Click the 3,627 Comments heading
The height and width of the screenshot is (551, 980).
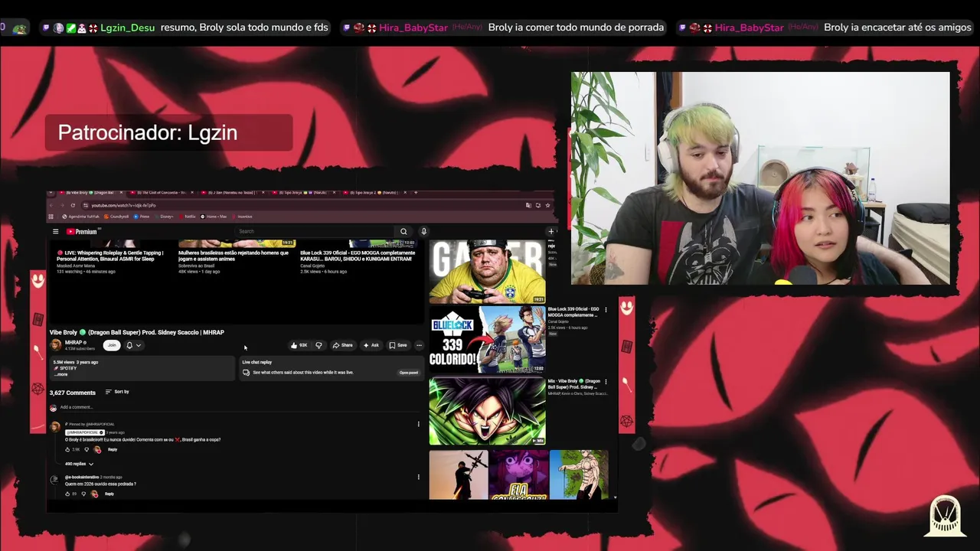pyautogui.click(x=72, y=393)
